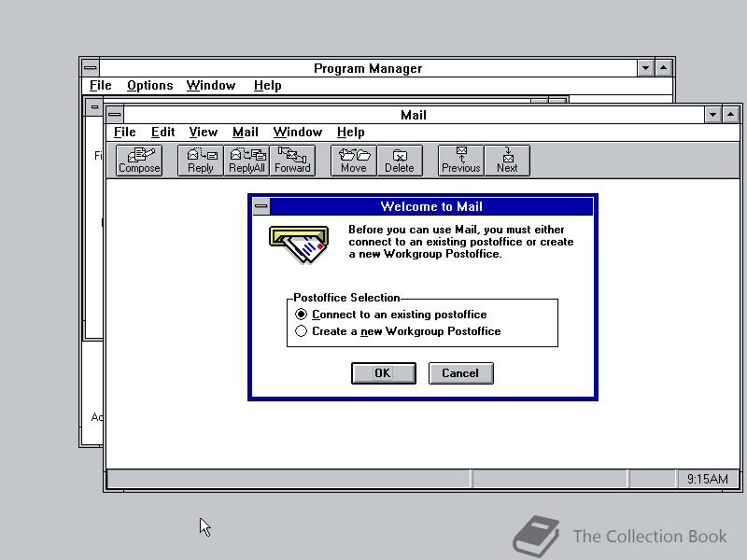This screenshot has height=560, width=747.
Task: Click the 9:15AM clock in status bar
Action: click(708, 479)
